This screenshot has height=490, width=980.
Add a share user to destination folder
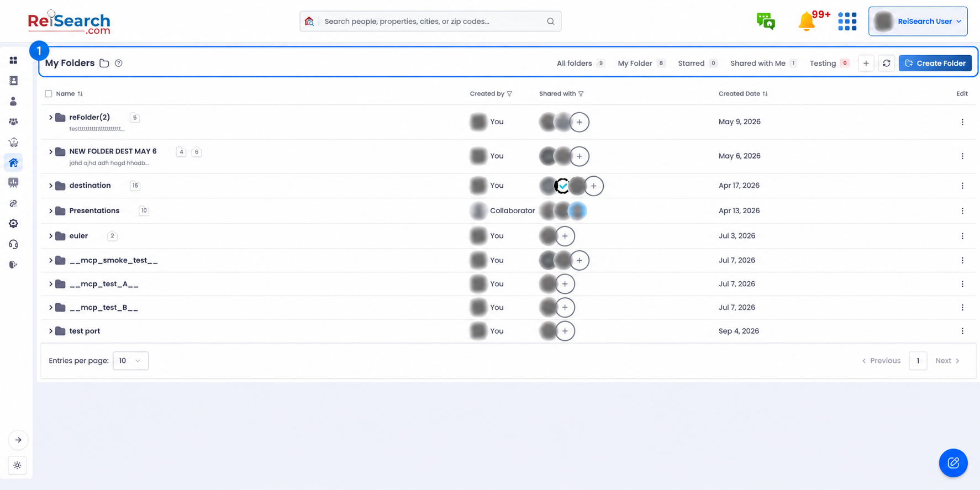click(x=593, y=186)
